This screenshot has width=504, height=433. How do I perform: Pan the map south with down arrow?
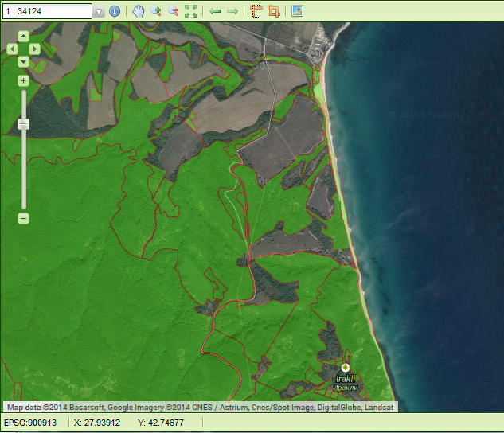(x=23, y=61)
